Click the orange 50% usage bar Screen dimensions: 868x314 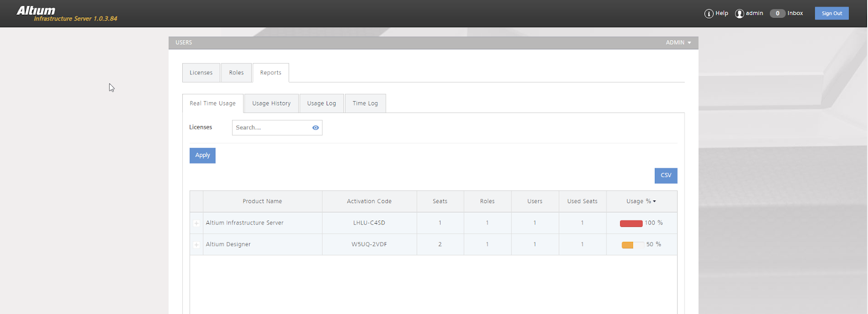pos(628,245)
